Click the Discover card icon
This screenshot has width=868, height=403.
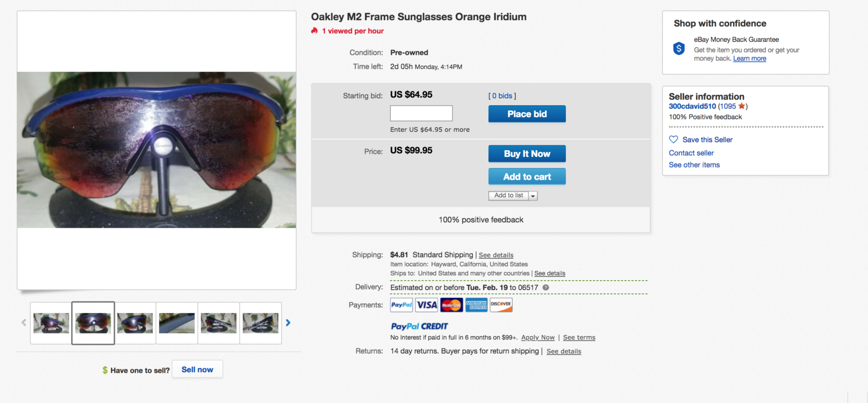click(501, 305)
